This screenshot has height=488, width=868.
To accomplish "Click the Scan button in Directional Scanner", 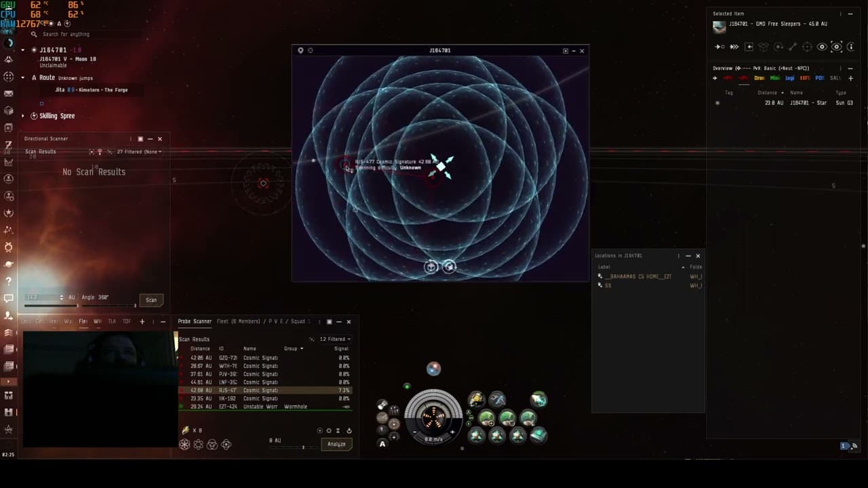I will pyautogui.click(x=151, y=300).
